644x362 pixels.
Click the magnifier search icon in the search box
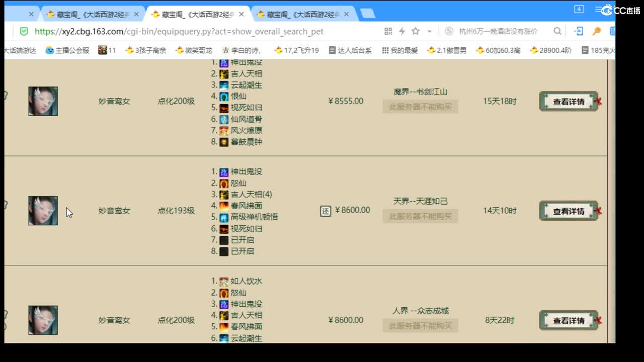[557, 31]
